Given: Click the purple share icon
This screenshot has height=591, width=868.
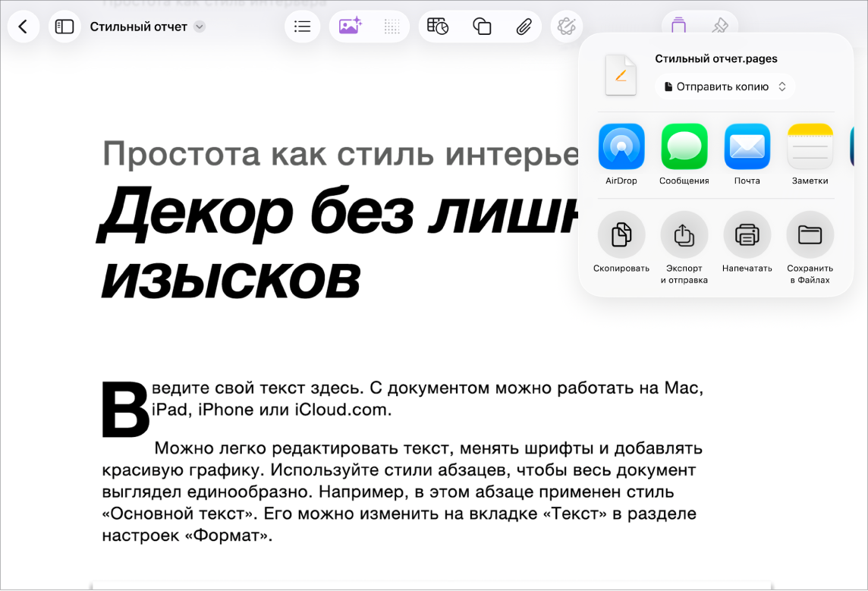Looking at the screenshot, I should [678, 24].
